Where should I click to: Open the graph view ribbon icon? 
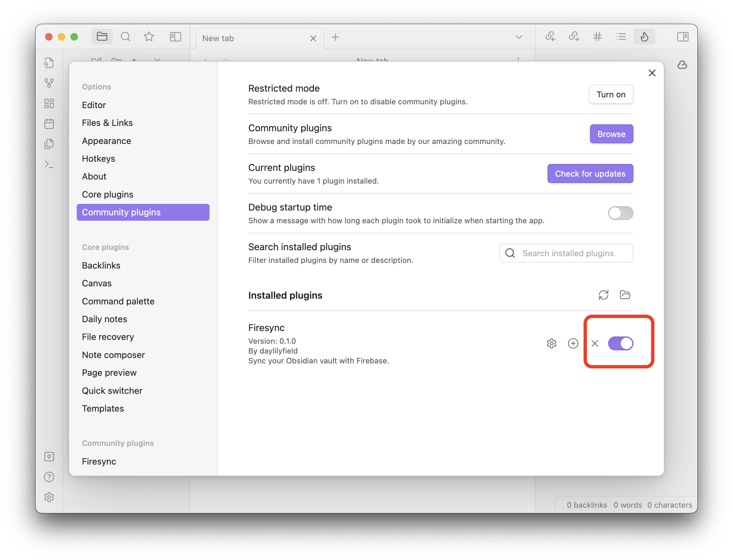49,83
